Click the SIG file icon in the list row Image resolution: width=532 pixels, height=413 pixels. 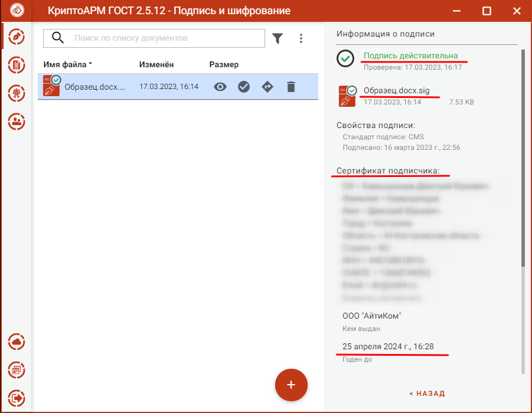[51, 86]
